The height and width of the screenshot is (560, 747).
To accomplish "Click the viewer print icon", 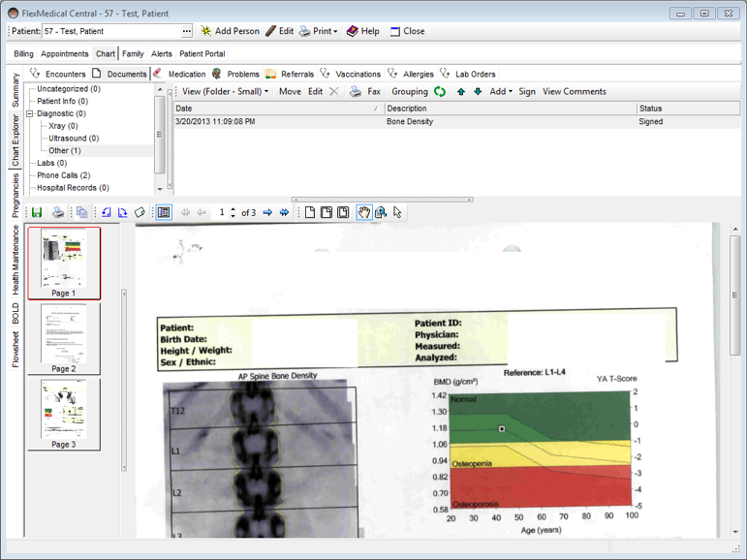I will tap(58, 212).
